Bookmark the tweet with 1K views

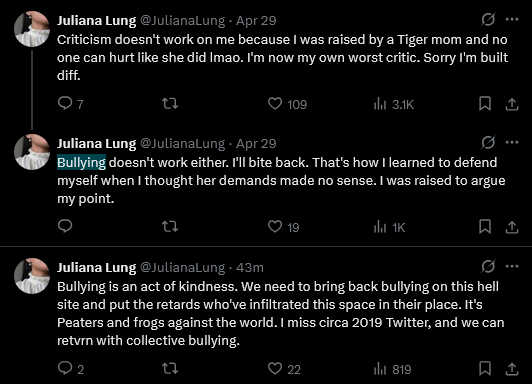tap(485, 227)
